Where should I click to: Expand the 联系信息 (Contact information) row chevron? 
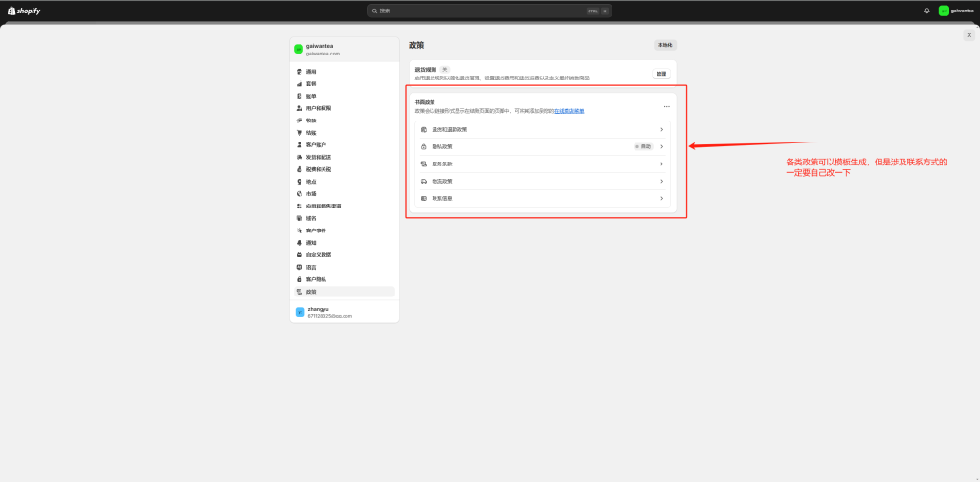661,198
